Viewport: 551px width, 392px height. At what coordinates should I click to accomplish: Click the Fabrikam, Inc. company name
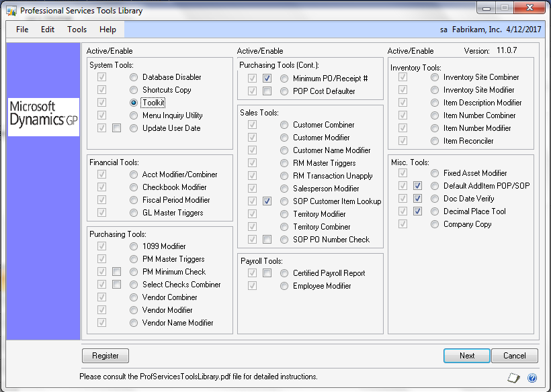point(476,30)
